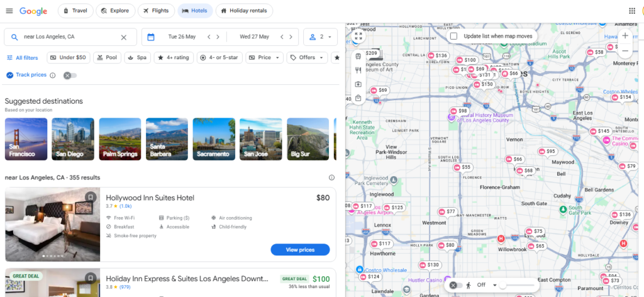Image resolution: width=644 pixels, height=297 pixels.
Task: Select the Hotels tab
Action: coord(195,11)
